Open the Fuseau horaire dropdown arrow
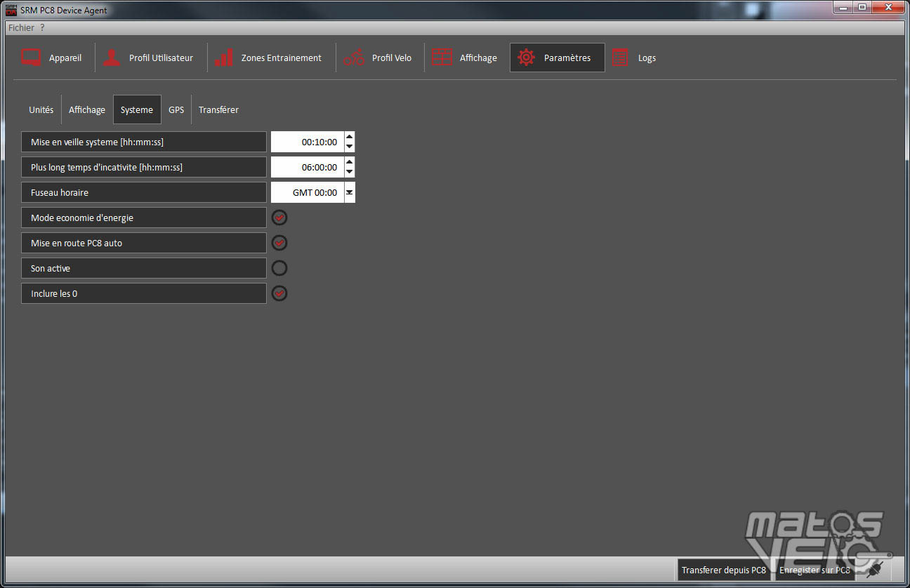 (x=350, y=192)
